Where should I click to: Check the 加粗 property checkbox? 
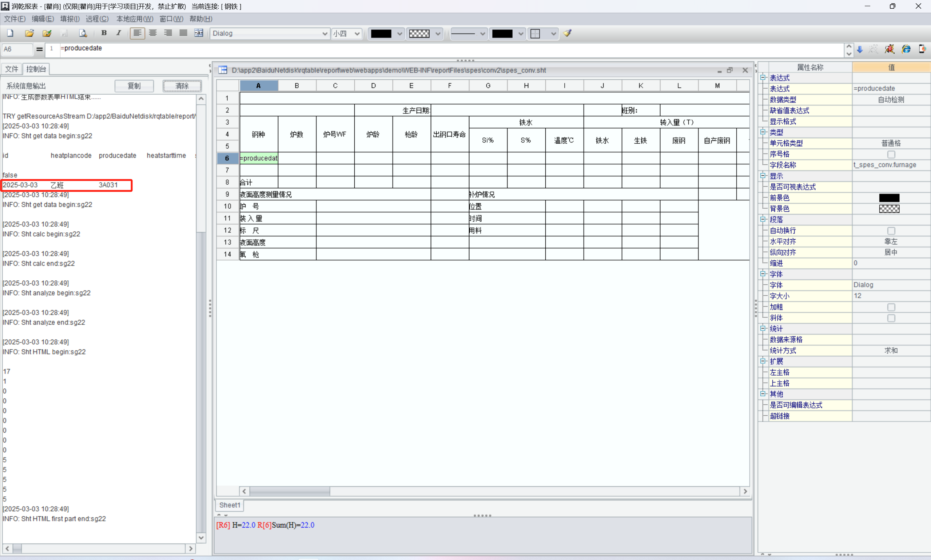pos(891,307)
